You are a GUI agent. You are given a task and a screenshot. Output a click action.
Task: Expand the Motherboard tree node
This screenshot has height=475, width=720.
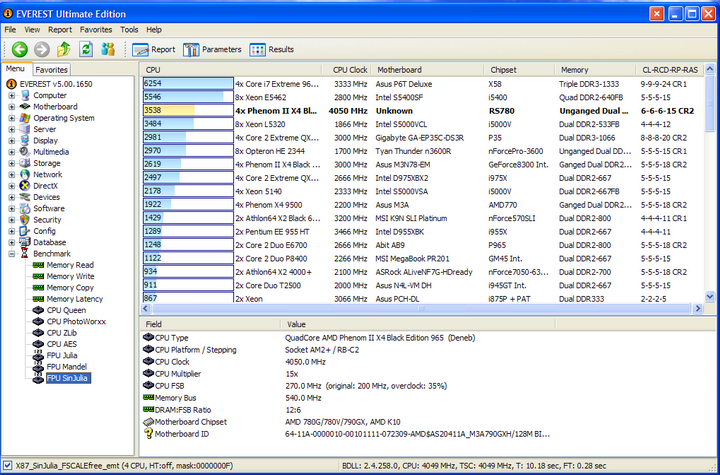click(11, 107)
